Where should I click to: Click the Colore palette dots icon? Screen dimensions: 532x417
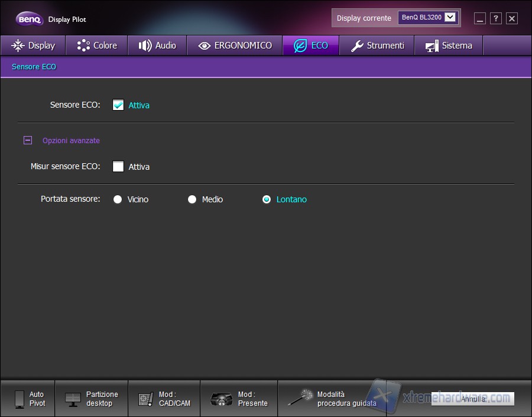pyautogui.click(x=83, y=46)
